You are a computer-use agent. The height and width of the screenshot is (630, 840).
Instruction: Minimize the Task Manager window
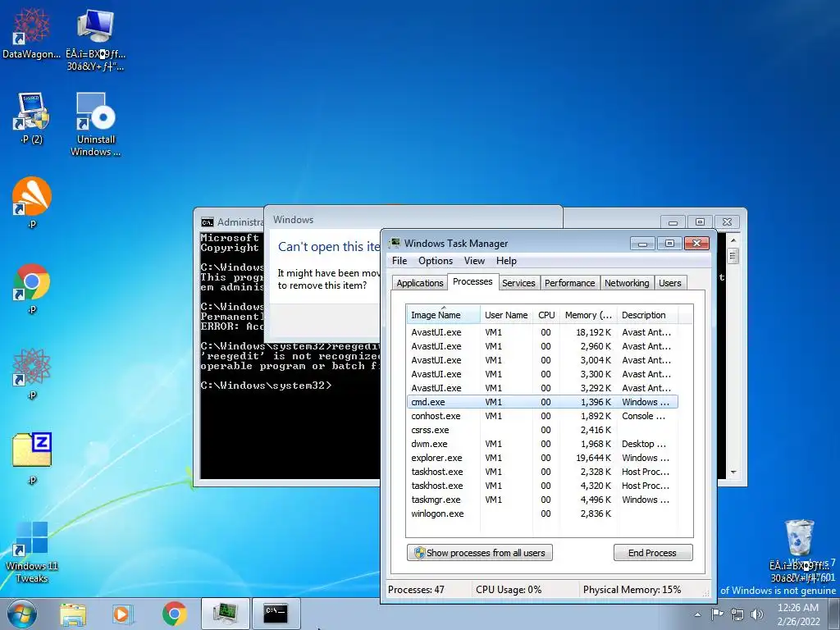coord(642,244)
